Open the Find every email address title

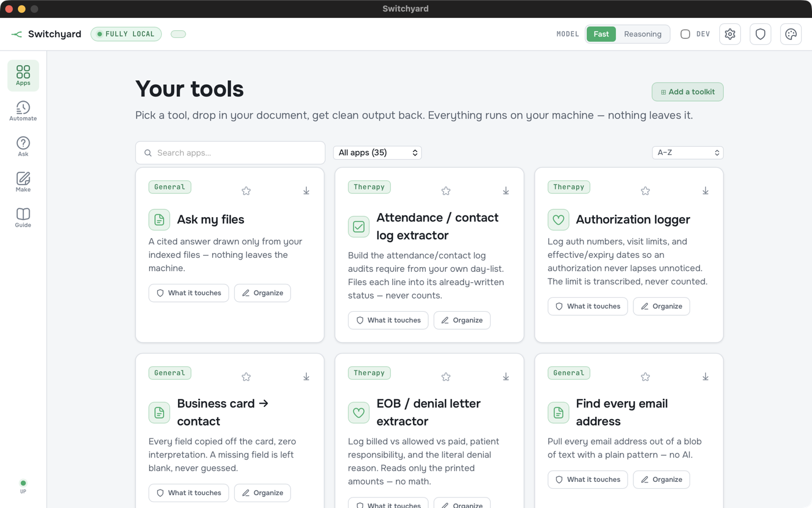pyautogui.click(x=622, y=412)
